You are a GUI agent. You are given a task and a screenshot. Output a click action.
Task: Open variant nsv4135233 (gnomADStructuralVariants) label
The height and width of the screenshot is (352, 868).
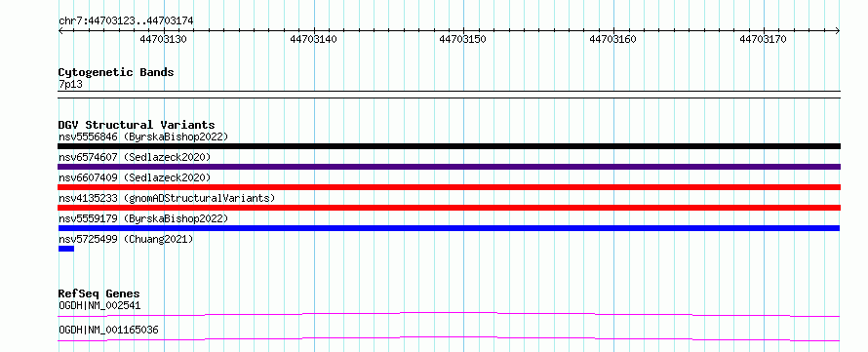167,198
